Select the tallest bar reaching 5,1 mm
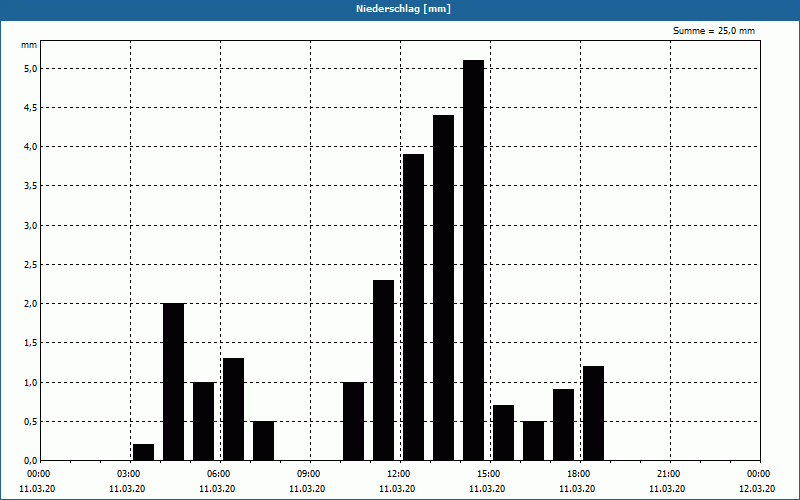This screenshot has height=500, width=800. coord(473,260)
